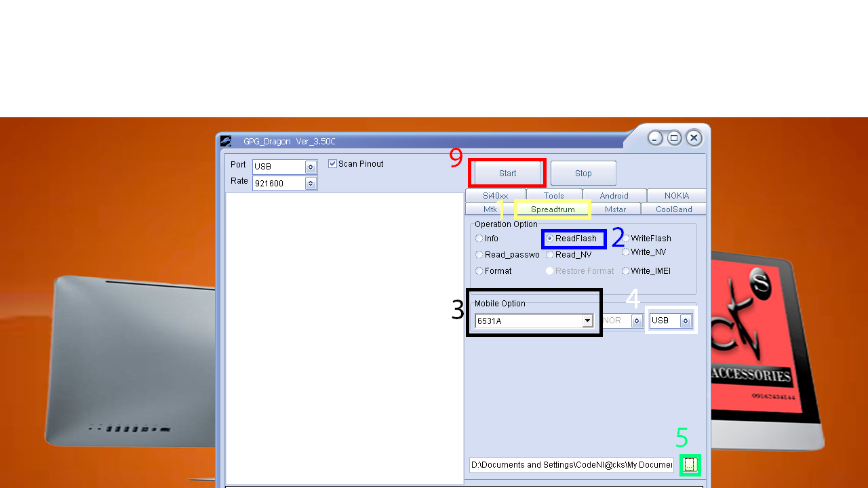The height and width of the screenshot is (488, 868).
Task: Click the file path input field
Action: (x=571, y=465)
